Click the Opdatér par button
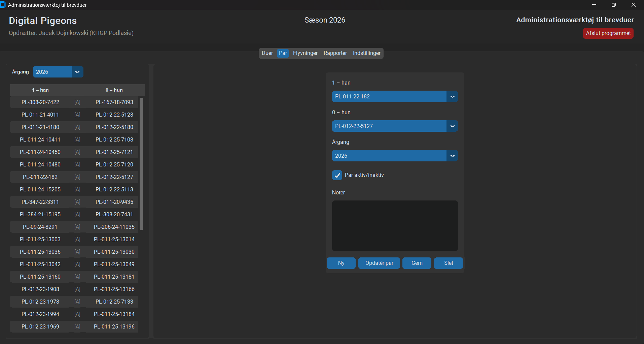 pos(379,263)
